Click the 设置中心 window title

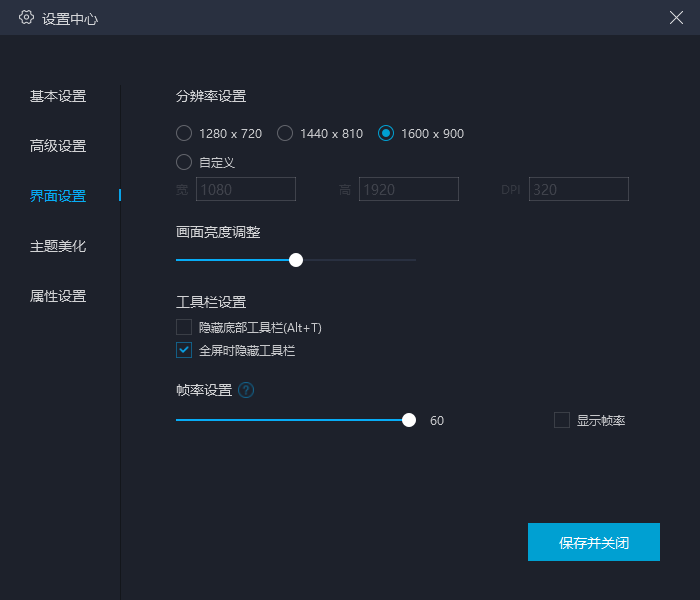70,19
